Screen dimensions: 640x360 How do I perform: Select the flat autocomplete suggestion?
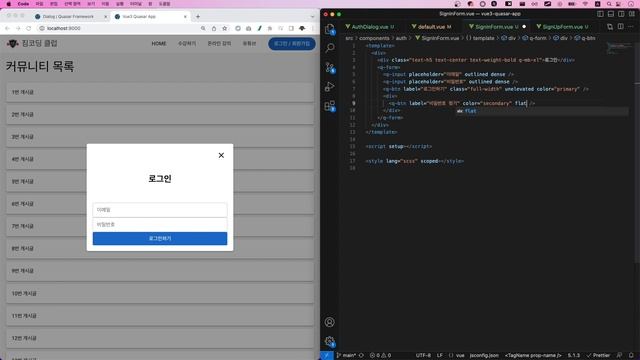coord(542,111)
